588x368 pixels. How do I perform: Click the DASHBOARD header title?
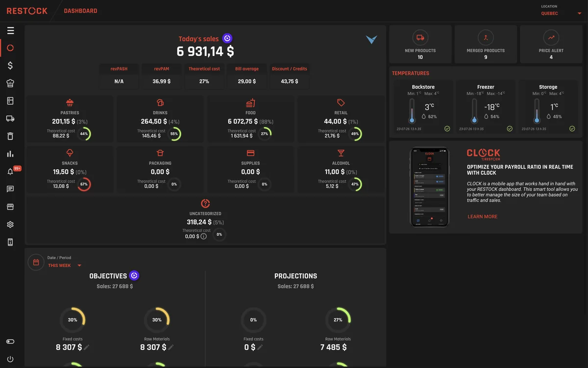80,11
